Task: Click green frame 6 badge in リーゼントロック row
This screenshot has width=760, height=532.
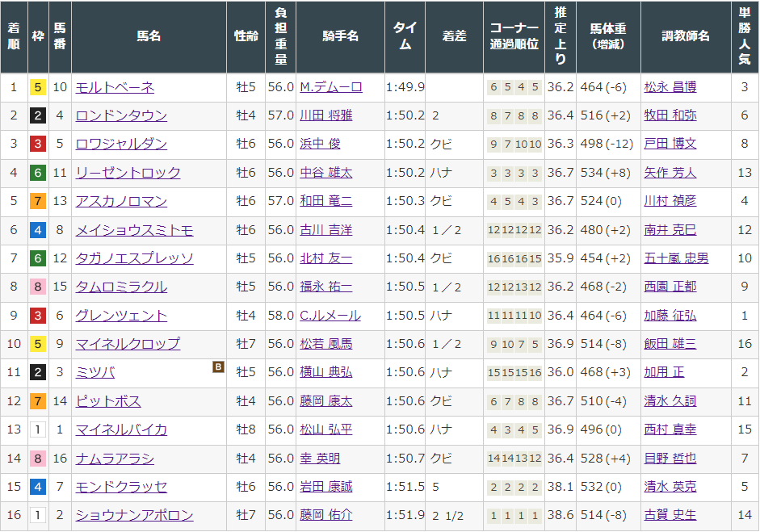Action: click(38, 173)
